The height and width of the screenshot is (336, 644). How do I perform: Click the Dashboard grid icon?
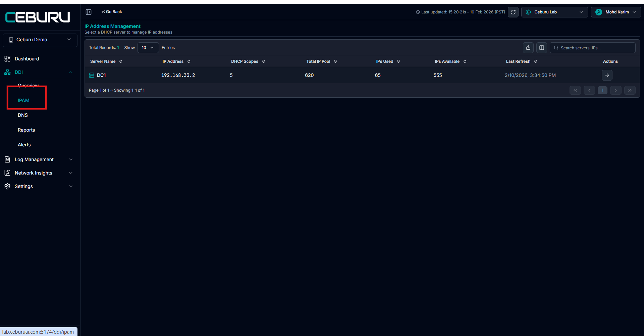[7, 59]
